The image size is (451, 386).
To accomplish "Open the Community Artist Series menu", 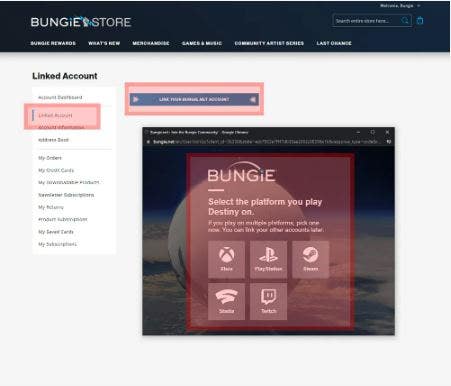I will pos(269,43).
